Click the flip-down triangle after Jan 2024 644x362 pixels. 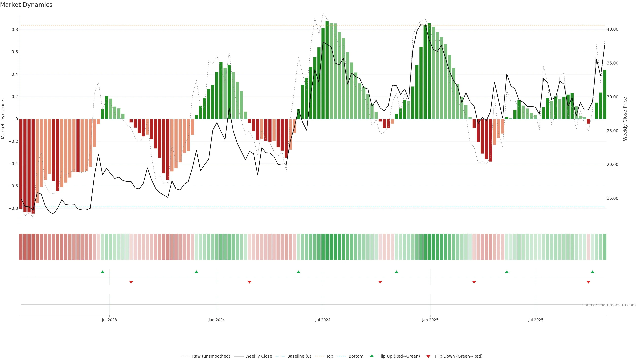click(x=249, y=282)
